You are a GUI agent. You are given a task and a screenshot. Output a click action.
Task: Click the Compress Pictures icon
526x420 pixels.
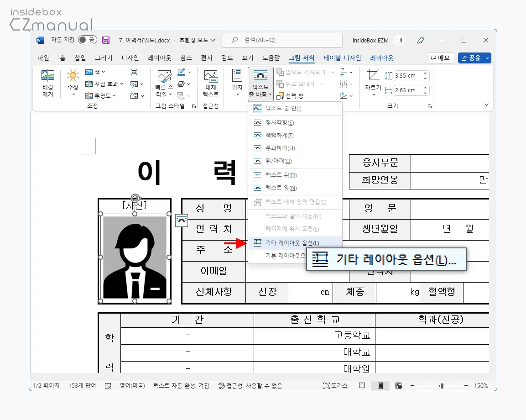[134, 72]
